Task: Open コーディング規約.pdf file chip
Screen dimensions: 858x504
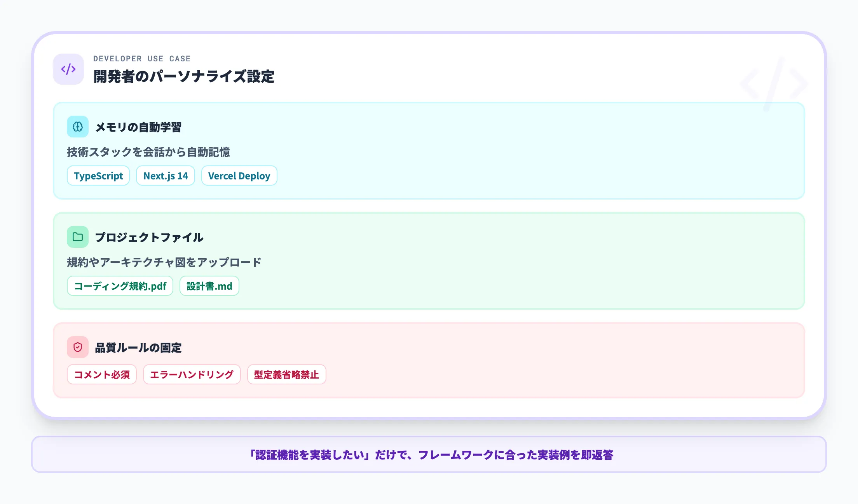Action: (120, 286)
